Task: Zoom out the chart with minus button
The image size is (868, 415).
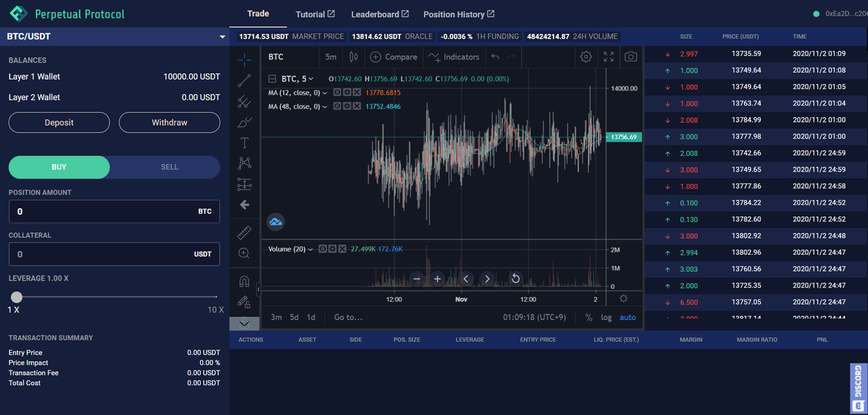Action: tap(417, 279)
